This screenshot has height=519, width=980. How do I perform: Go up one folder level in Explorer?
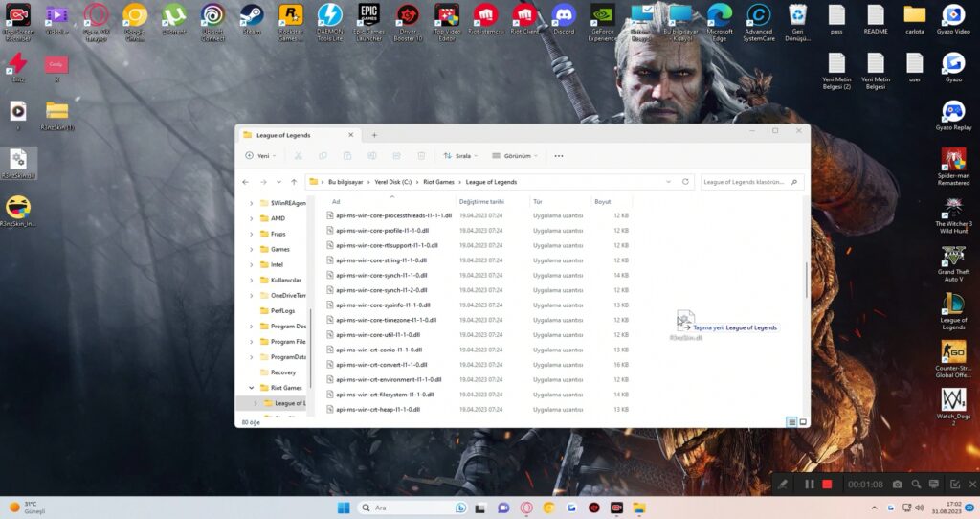pyautogui.click(x=294, y=182)
